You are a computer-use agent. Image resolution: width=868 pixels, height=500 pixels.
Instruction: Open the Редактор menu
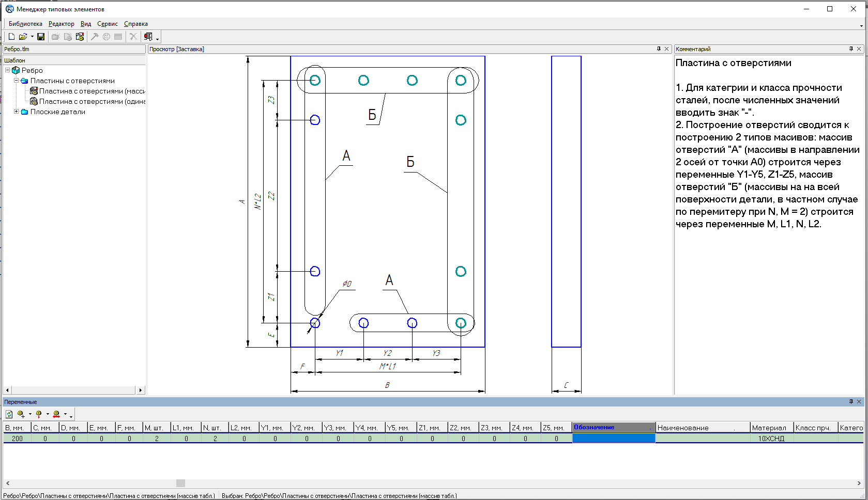coord(62,24)
